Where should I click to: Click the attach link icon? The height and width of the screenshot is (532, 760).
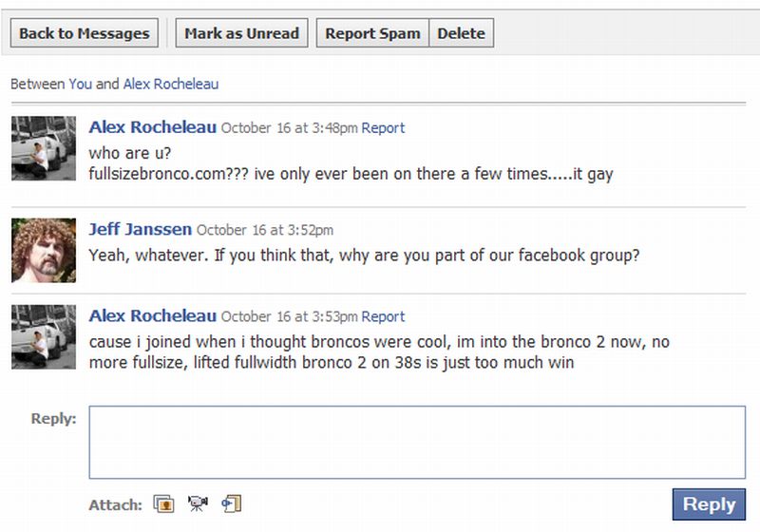232,504
